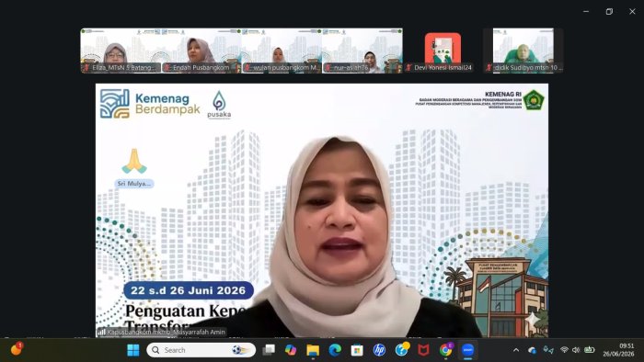The height and width of the screenshot is (362, 644).
Task: Launch Microsoft Copilot from taskbar
Action: (291, 350)
